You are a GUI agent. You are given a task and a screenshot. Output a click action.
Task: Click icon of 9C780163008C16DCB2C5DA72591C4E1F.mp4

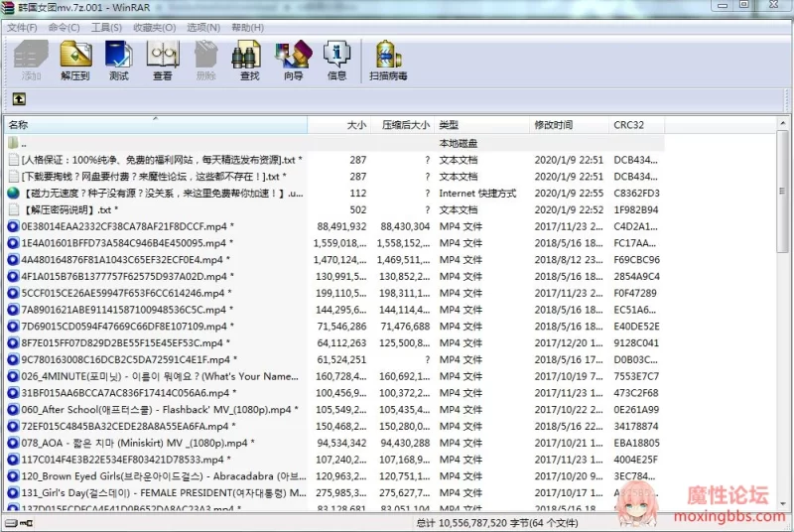click(x=13, y=359)
